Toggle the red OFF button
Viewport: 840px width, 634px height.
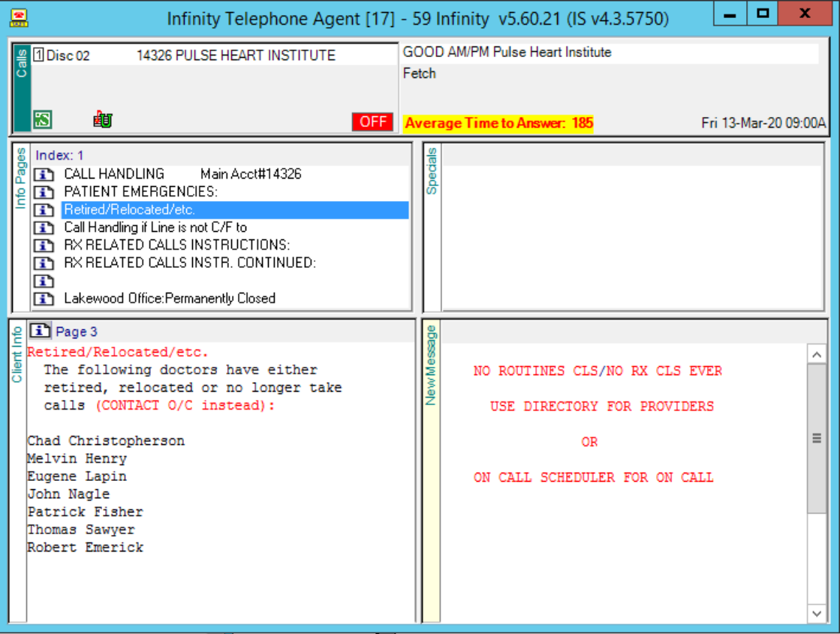click(373, 122)
